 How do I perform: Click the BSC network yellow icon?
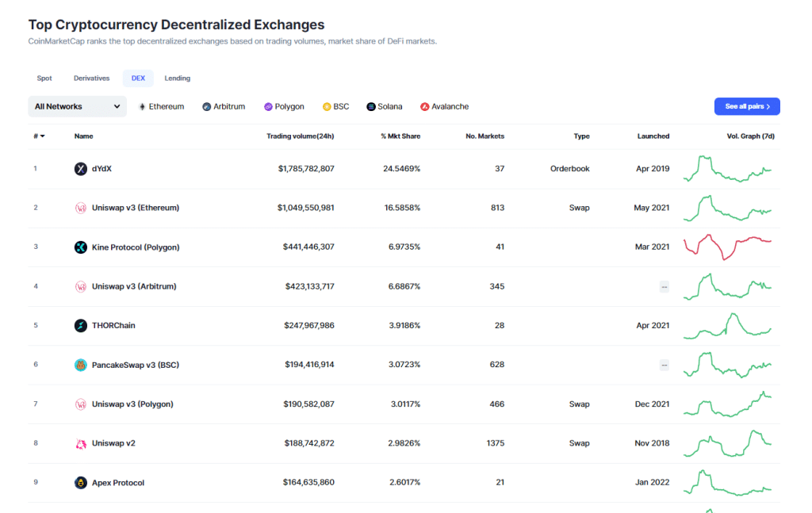pyautogui.click(x=327, y=106)
